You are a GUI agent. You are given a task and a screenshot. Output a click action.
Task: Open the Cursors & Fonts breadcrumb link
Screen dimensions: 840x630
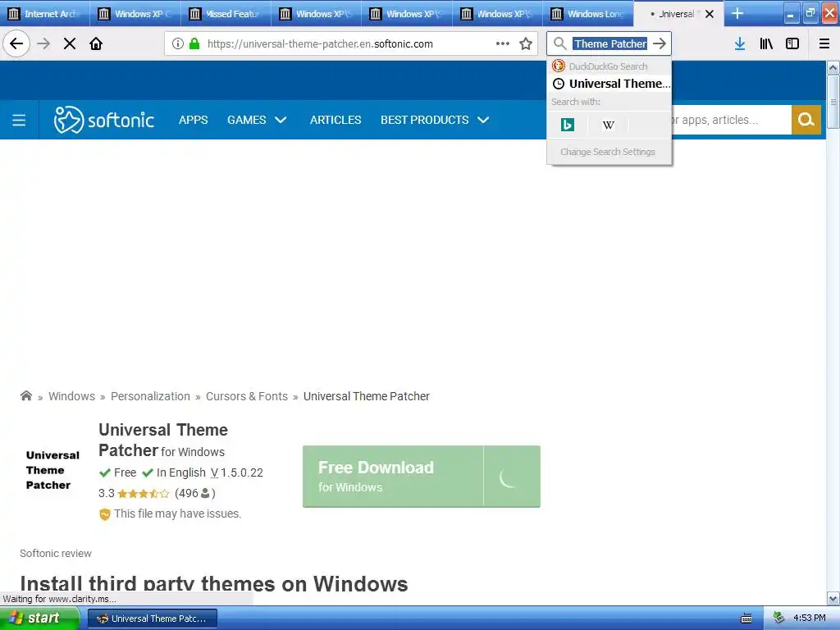point(246,396)
